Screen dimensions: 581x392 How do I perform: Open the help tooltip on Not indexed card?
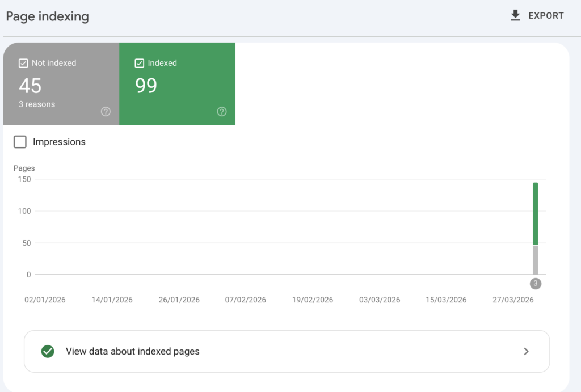coord(106,112)
